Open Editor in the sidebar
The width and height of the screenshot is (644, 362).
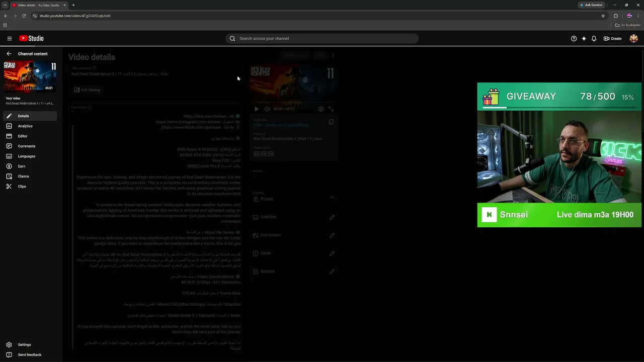point(30,136)
